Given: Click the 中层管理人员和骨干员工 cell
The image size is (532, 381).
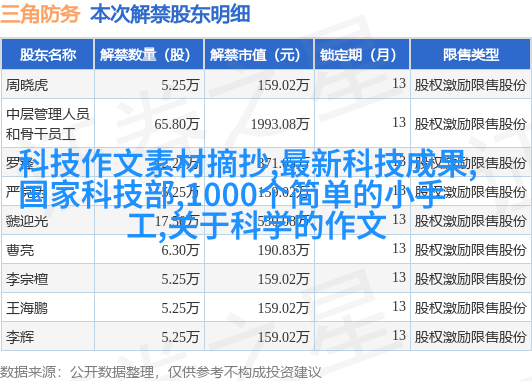Looking at the screenshot, I should (48, 124).
